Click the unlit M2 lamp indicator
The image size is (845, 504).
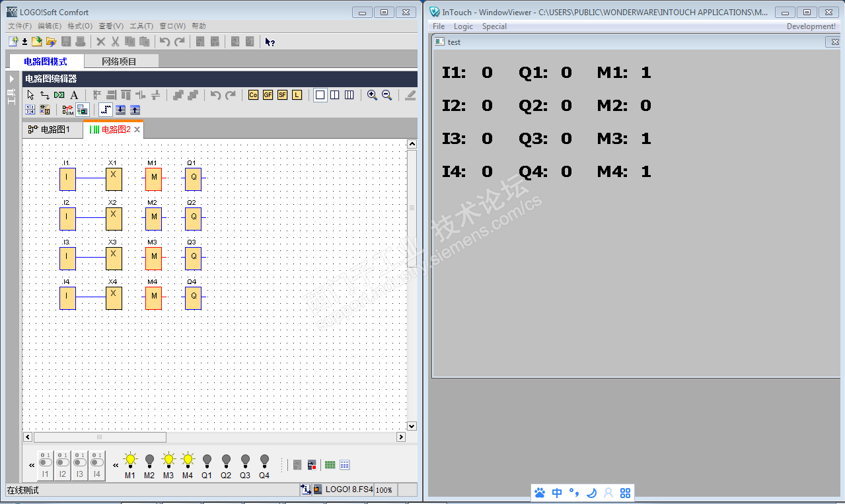(x=149, y=460)
